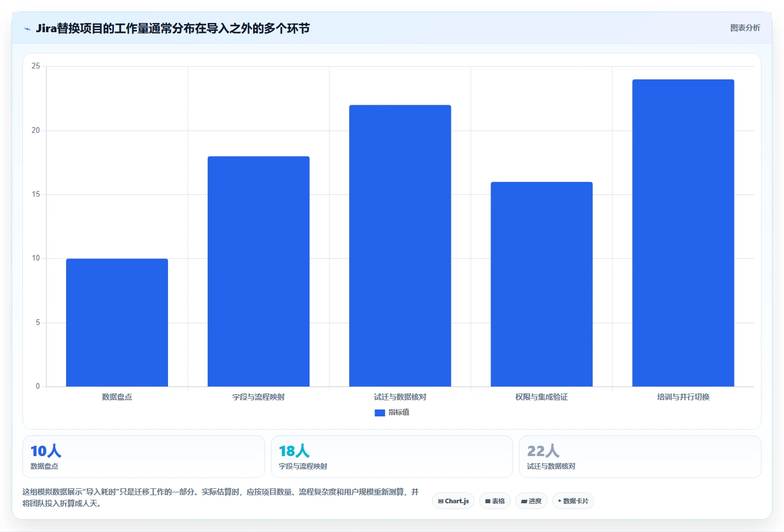Screen dimensions: 784x532
Task: Click the chart title starting with Jira替换项目
Action: pyautogui.click(x=173, y=28)
